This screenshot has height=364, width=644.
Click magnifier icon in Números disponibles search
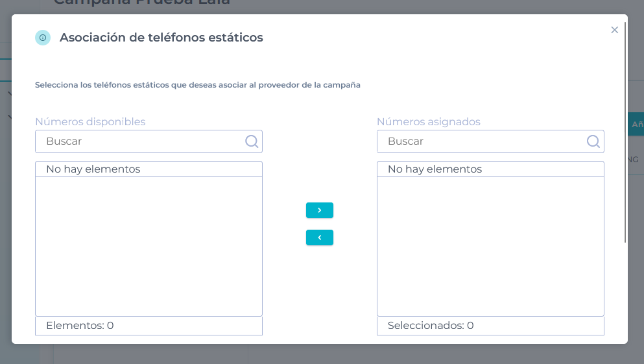(x=252, y=141)
